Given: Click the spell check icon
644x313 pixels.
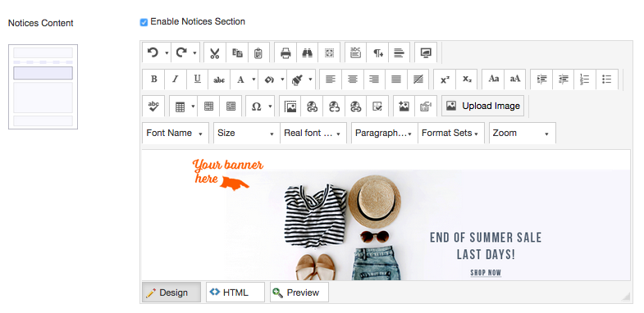Looking at the screenshot, I should pyautogui.click(x=153, y=107).
